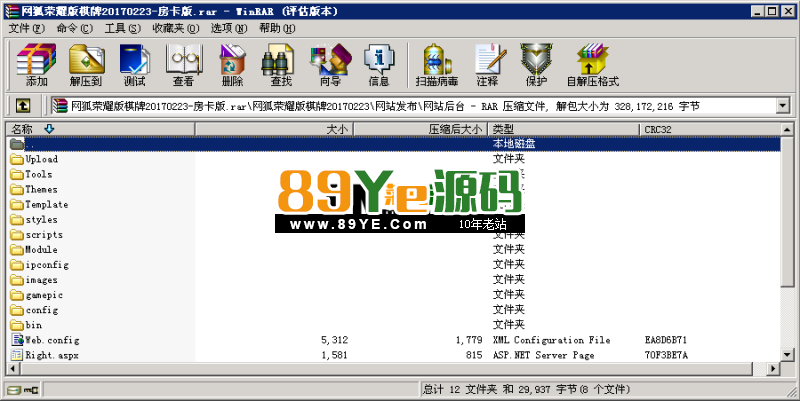Click the size value 5,312

pos(335,340)
